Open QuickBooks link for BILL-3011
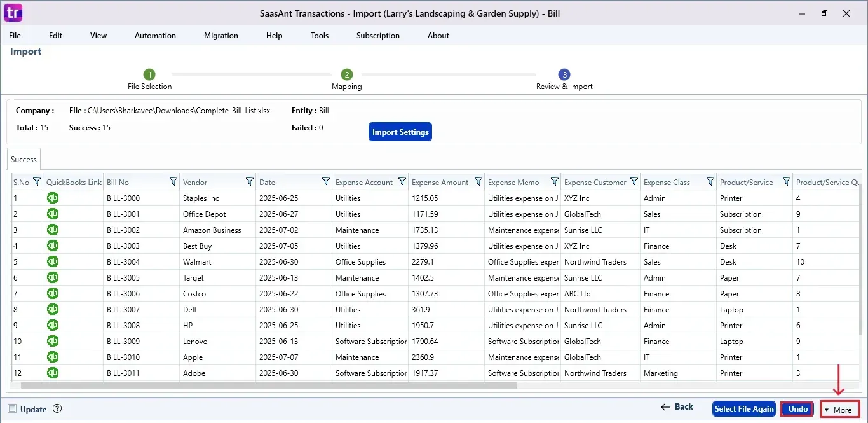 [x=53, y=373]
